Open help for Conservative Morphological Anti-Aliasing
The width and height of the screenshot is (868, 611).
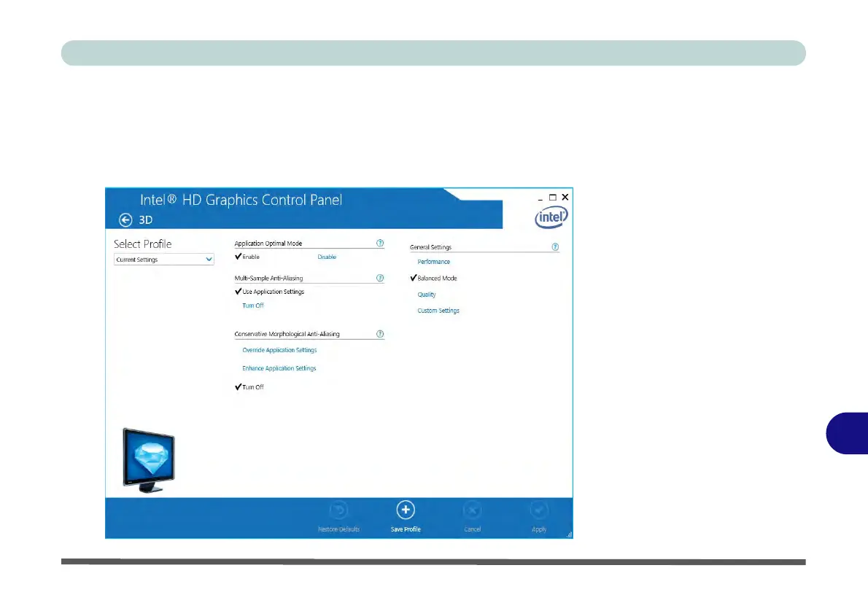pyautogui.click(x=380, y=334)
